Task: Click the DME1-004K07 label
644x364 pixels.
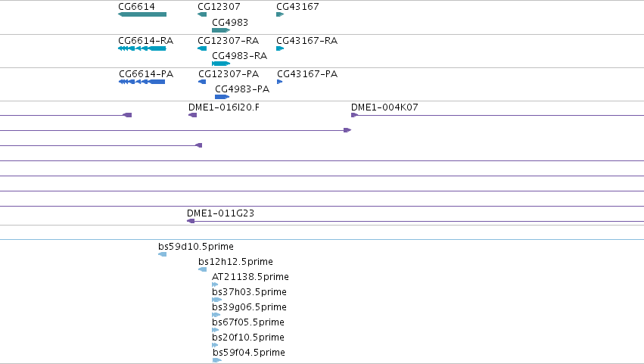Action: 384,107
